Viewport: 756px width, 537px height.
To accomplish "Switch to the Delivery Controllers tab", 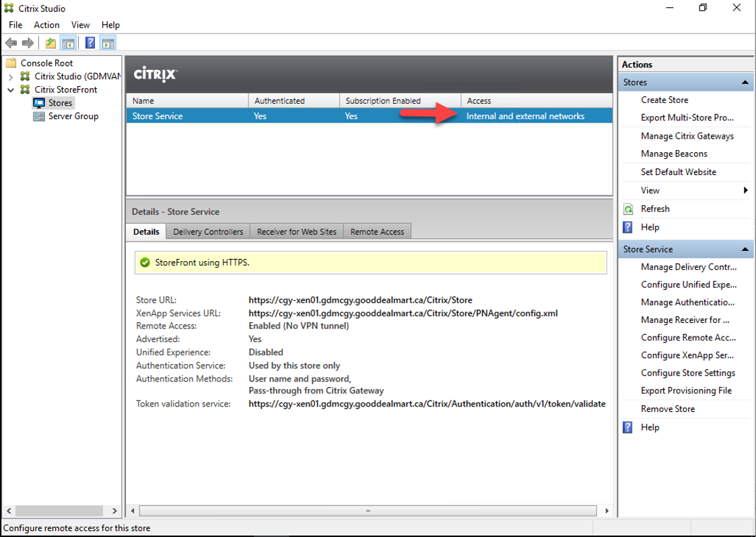I will 208,232.
